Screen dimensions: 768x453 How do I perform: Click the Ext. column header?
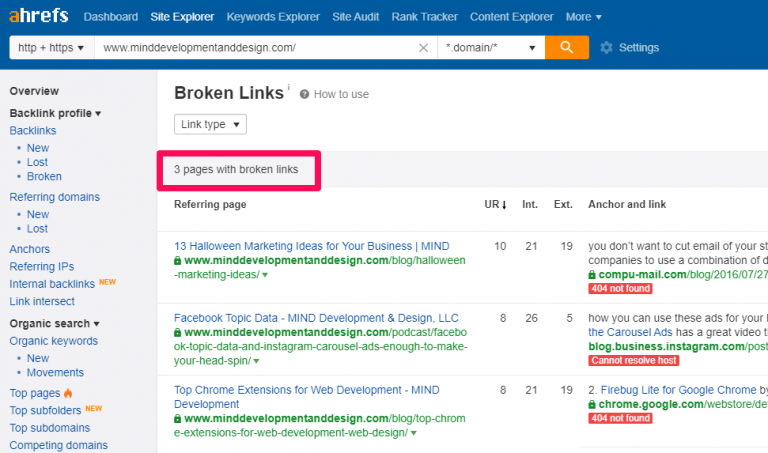(563, 205)
